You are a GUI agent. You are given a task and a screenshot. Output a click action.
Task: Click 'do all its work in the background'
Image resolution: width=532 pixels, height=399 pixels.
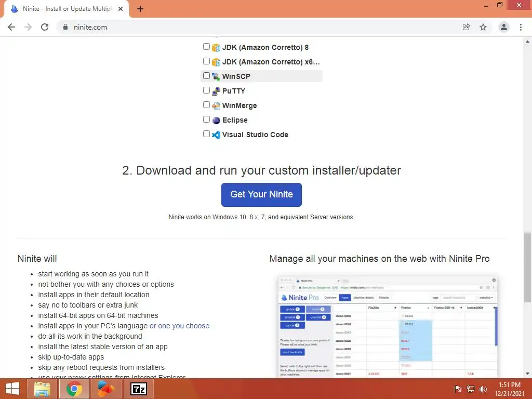[90, 336]
